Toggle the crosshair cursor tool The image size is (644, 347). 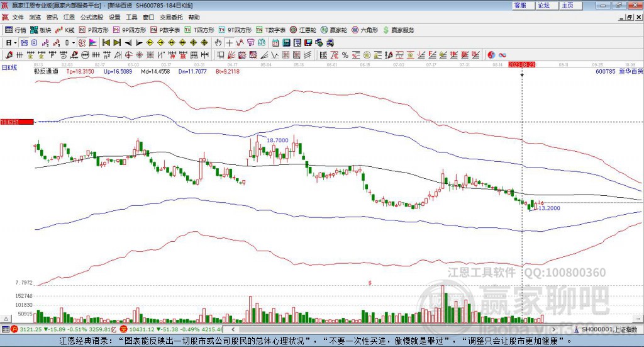[230, 43]
